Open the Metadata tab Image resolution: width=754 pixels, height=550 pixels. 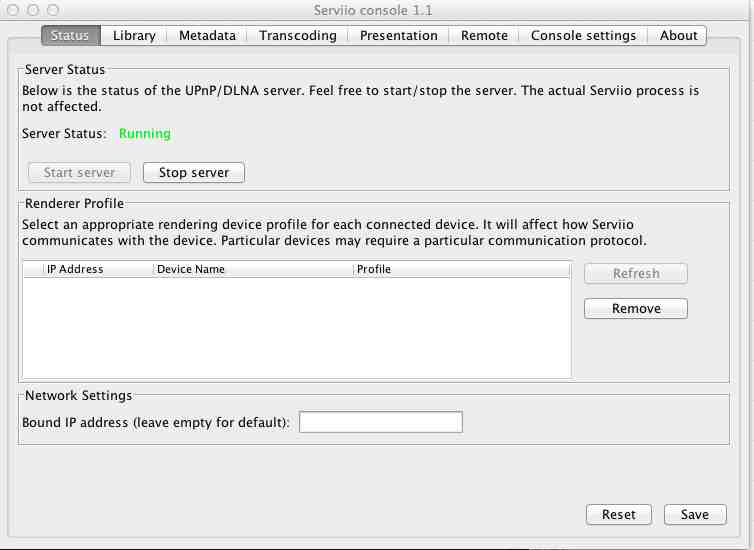(207, 36)
